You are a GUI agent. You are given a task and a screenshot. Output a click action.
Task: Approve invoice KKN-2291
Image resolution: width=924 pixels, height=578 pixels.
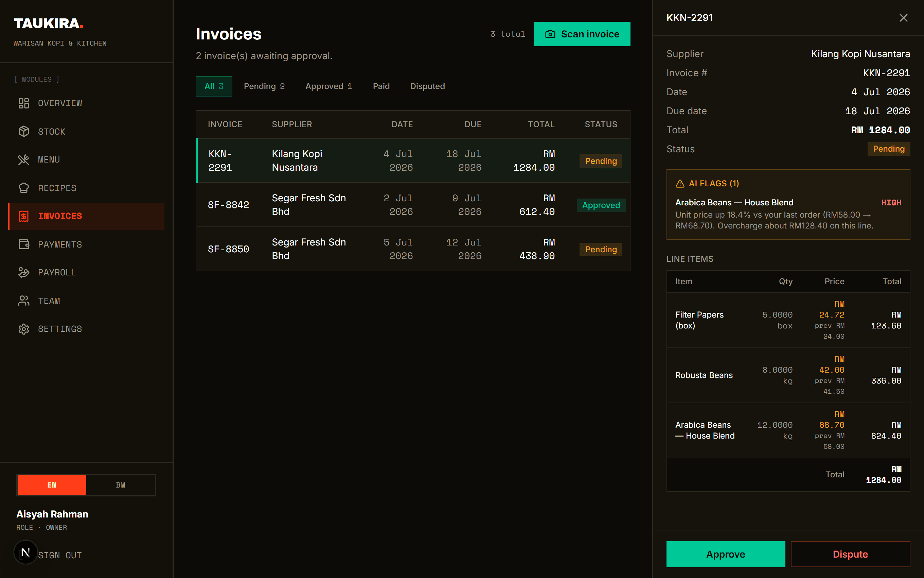pos(726,554)
